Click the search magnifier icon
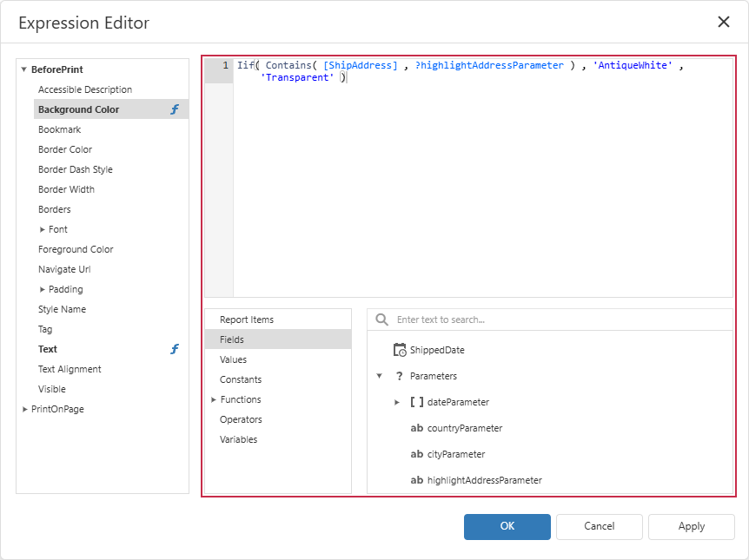 pos(381,320)
